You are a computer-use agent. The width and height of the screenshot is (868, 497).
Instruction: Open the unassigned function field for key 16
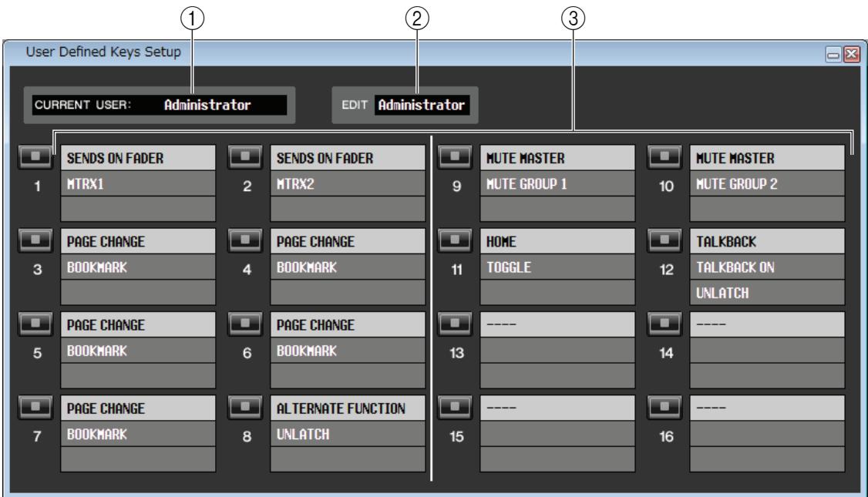click(x=767, y=408)
